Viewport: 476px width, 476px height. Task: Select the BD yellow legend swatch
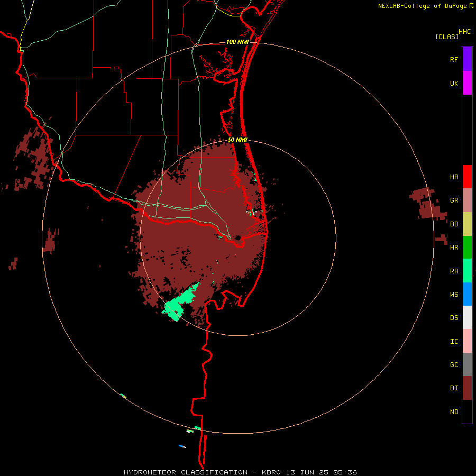(467, 224)
